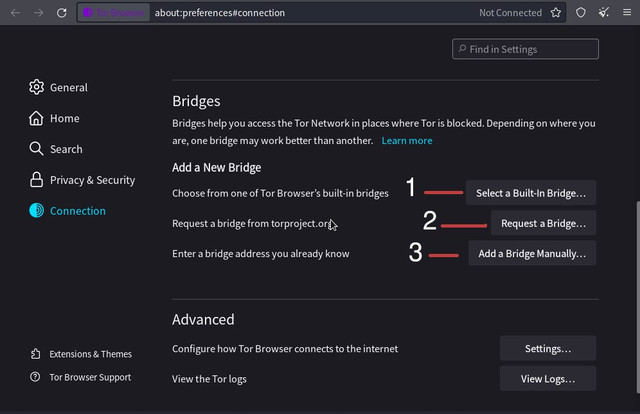Viewport: 640px width, 414px height.
Task: Bookmark this page with the star icon
Action: 556,13
